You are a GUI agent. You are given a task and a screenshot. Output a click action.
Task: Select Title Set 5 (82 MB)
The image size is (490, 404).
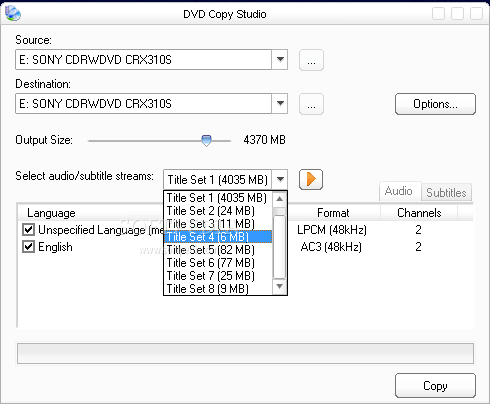(x=218, y=250)
